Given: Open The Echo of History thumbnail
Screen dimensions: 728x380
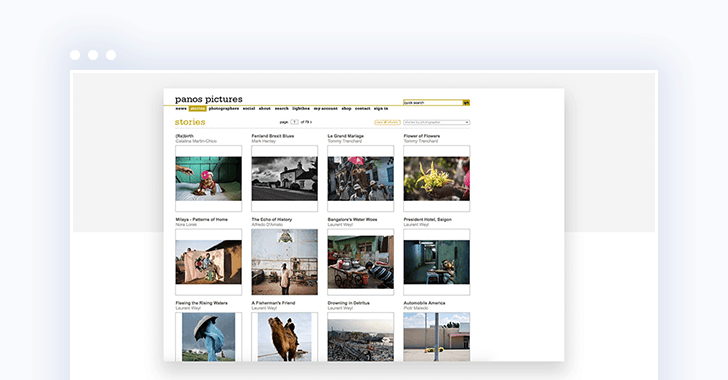Looking at the screenshot, I should [x=285, y=262].
